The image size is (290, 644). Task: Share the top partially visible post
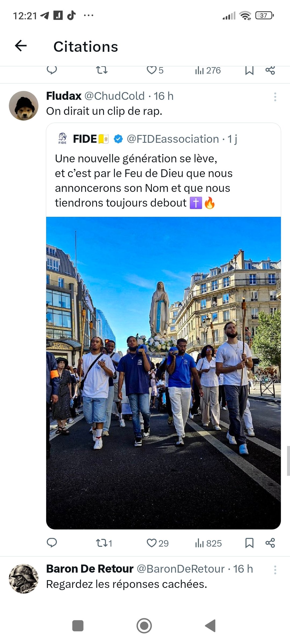[x=270, y=70]
